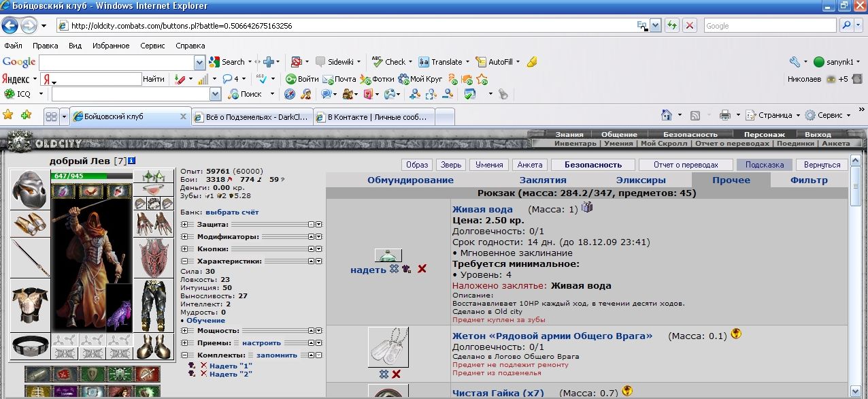
Task: Open Yandex Почта mail button
Action: pos(339,78)
